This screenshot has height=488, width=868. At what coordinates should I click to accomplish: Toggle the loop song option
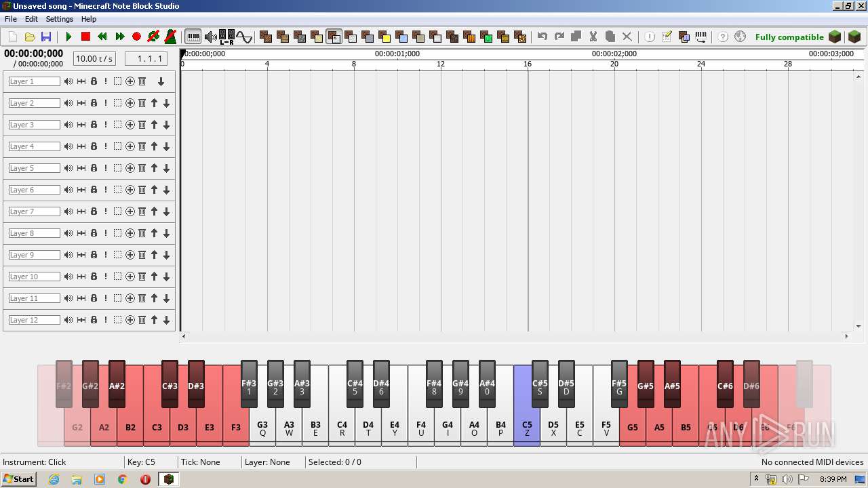coord(153,37)
